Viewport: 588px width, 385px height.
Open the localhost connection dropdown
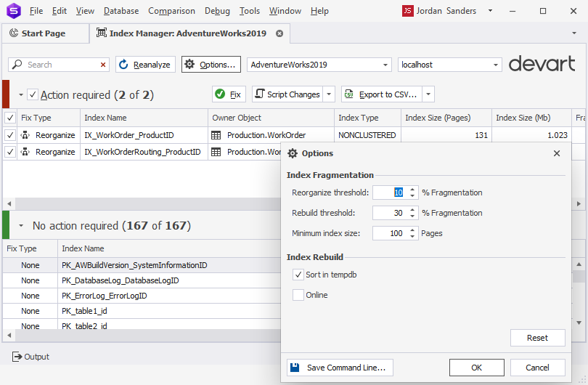pos(496,65)
